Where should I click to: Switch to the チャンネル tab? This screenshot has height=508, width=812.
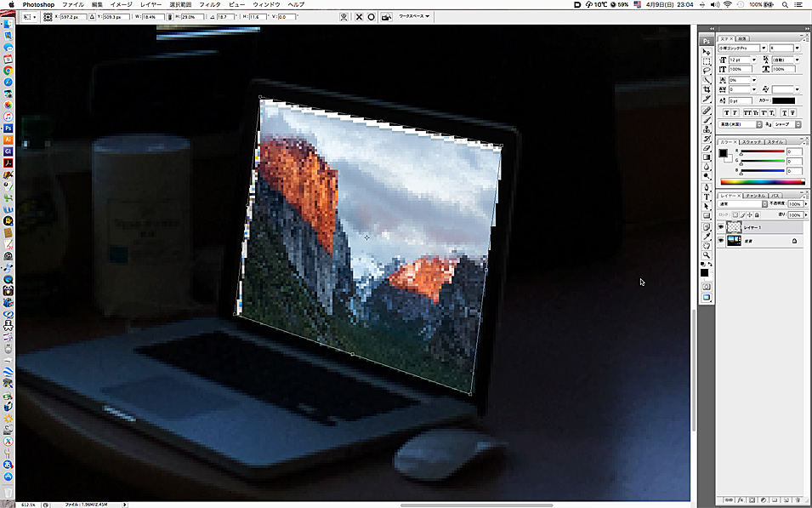click(756, 196)
